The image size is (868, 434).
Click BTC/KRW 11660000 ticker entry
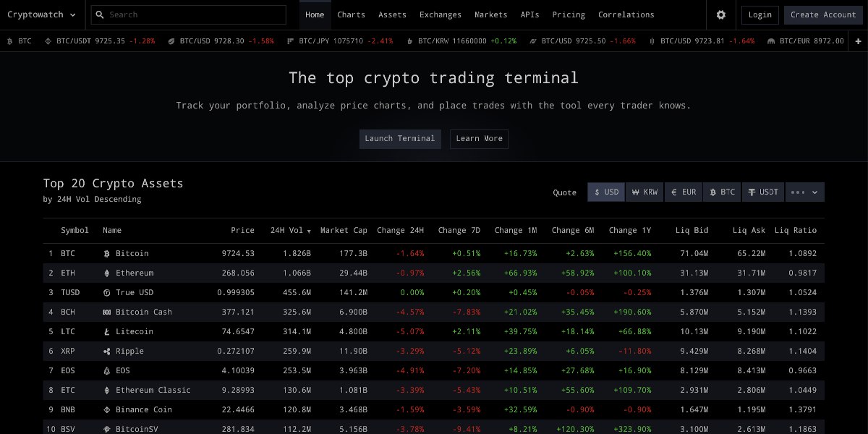(462, 41)
